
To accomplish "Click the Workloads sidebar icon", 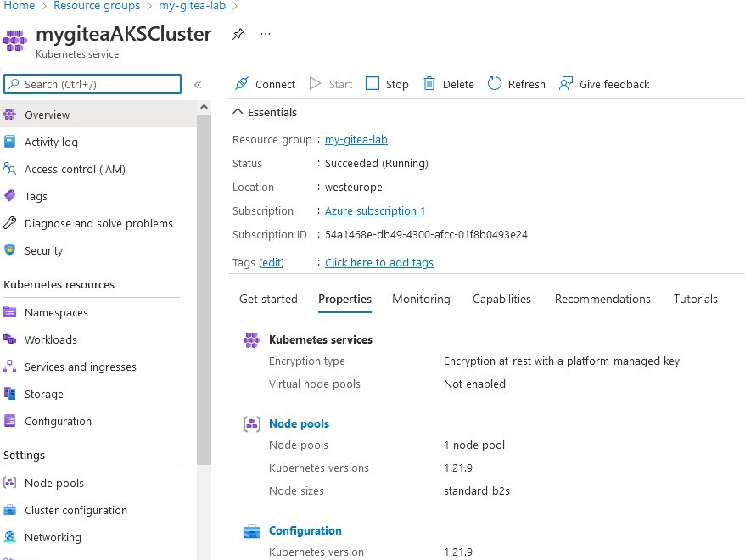I will tap(9, 339).
